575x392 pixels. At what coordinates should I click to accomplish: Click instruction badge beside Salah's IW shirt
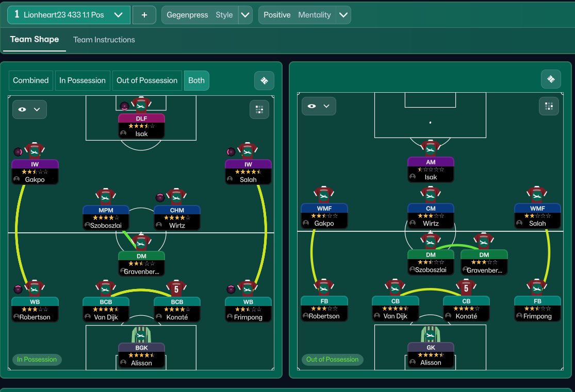(231, 151)
